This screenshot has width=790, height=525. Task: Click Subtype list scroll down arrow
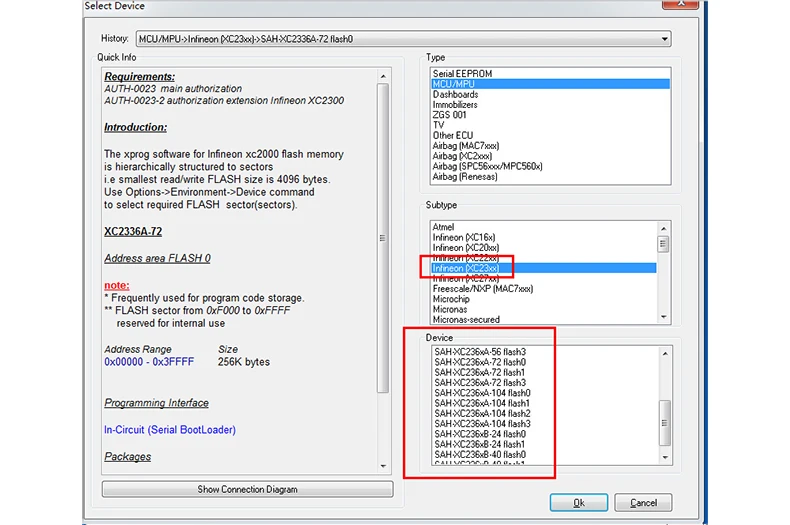click(664, 317)
